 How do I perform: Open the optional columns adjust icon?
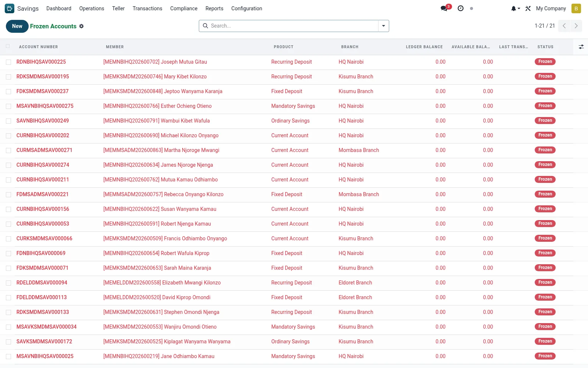point(581,47)
